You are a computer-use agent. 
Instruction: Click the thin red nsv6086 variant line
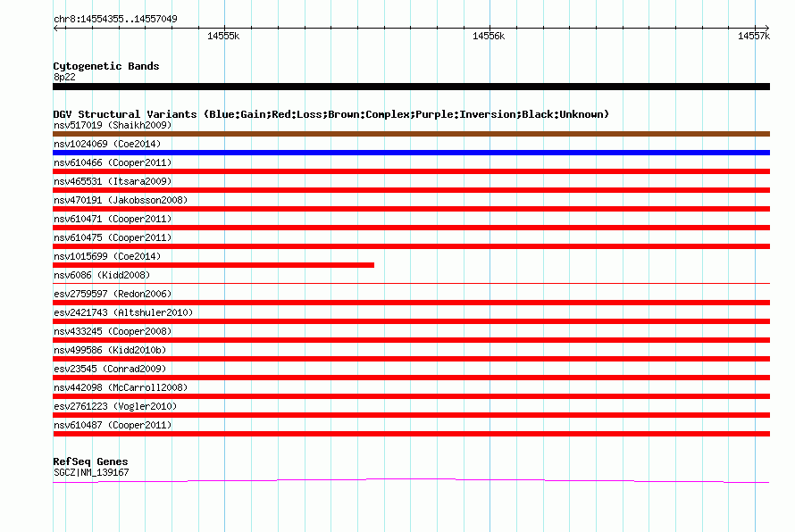click(x=411, y=283)
